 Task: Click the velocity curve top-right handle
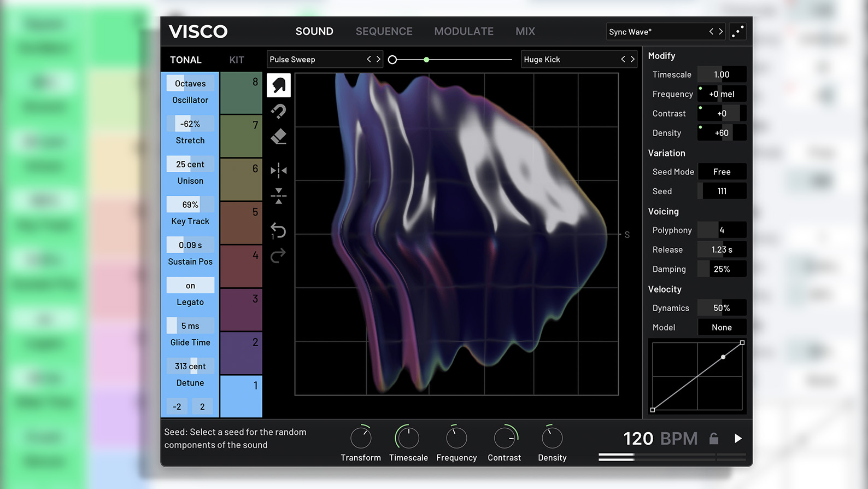pos(742,343)
